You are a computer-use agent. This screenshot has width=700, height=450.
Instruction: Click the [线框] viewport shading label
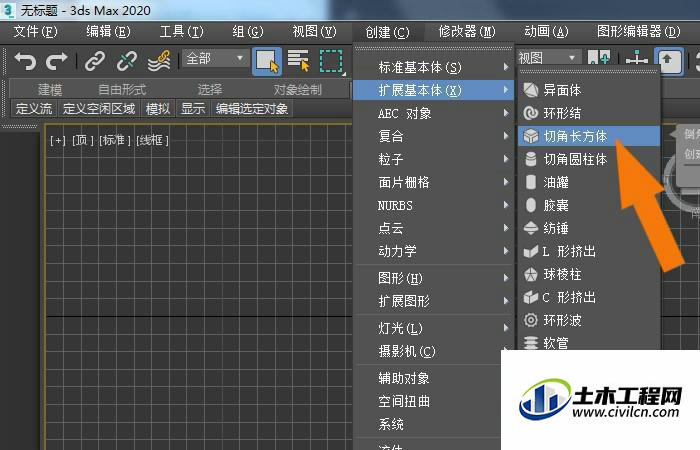(x=152, y=140)
